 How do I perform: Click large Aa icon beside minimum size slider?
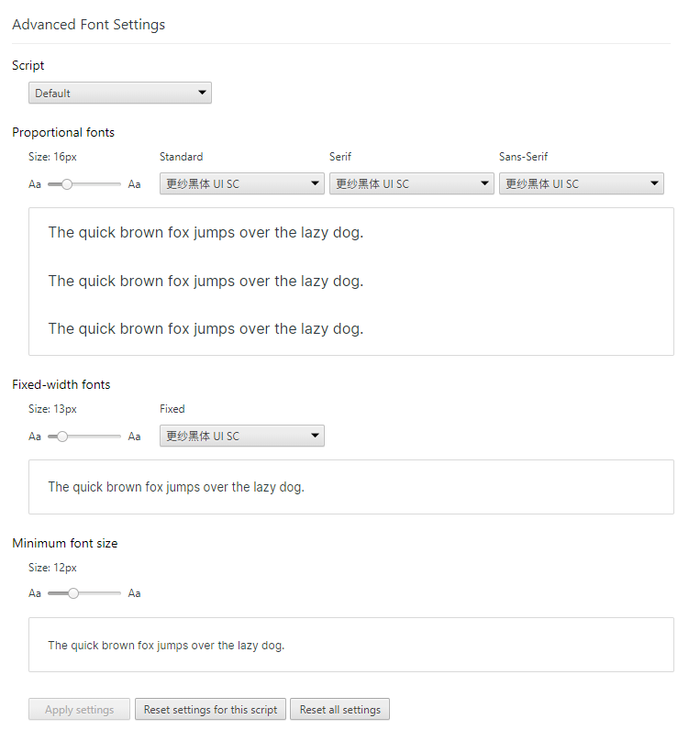click(135, 593)
